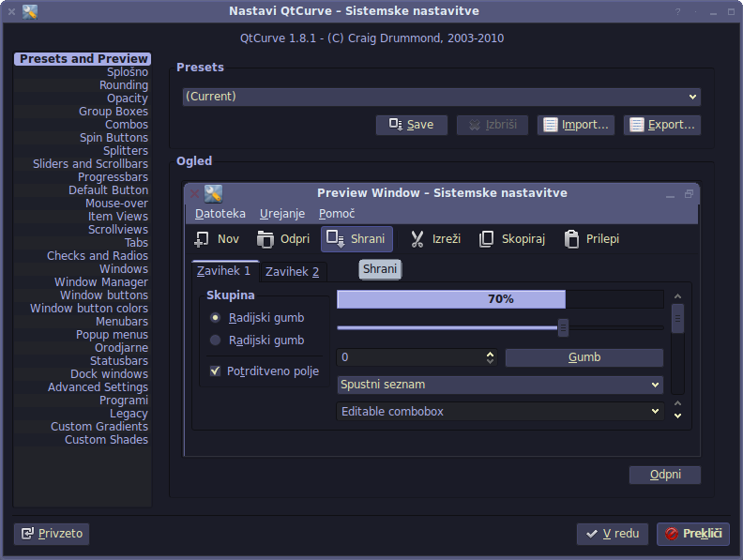Select Advanced Settings in sidebar
The width and height of the screenshot is (743, 560).
point(83,387)
